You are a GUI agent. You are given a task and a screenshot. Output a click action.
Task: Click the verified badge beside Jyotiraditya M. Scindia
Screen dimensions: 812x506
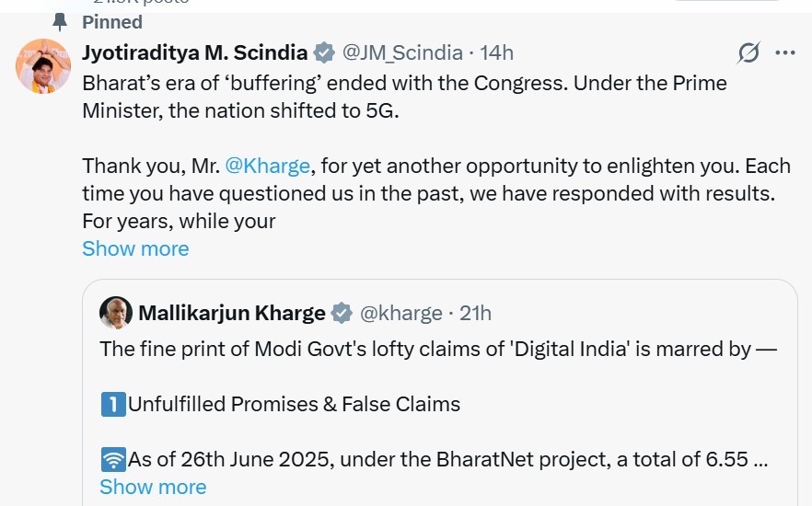tap(324, 52)
